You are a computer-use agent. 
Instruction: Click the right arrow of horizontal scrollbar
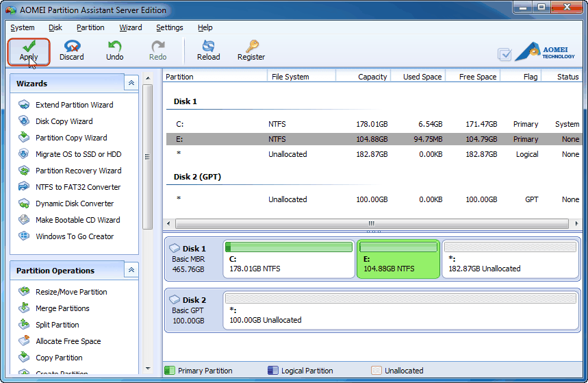(576, 224)
